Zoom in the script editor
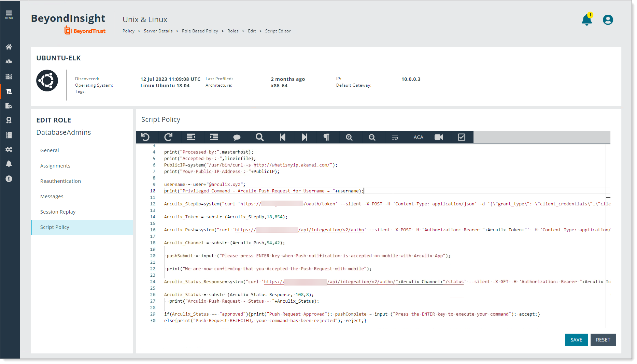 pyautogui.click(x=349, y=137)
